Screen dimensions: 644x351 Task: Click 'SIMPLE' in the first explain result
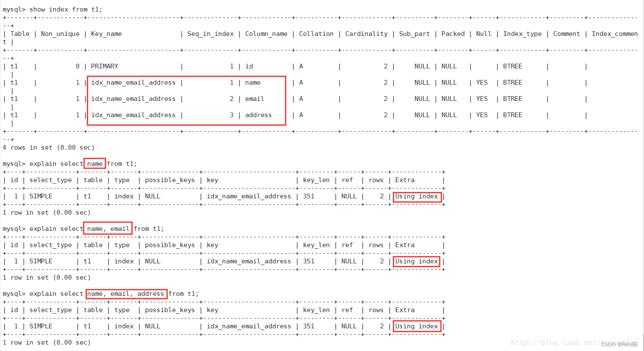click(41, 196)
